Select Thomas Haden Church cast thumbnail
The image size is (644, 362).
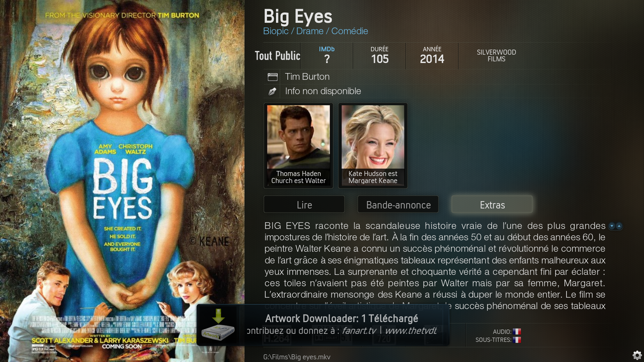(x=299, y=145)
